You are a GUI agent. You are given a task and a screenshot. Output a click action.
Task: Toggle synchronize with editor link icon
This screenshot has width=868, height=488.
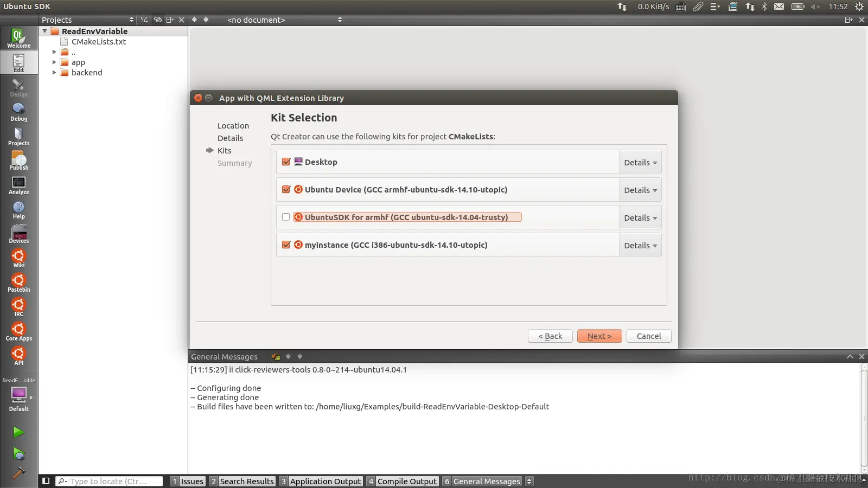(157, 20)
